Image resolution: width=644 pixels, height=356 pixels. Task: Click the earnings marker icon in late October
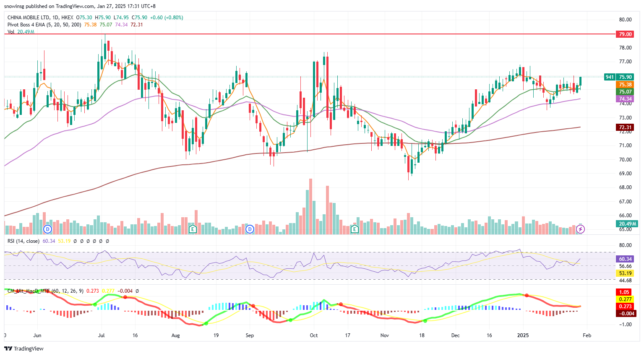coord(355,229)
